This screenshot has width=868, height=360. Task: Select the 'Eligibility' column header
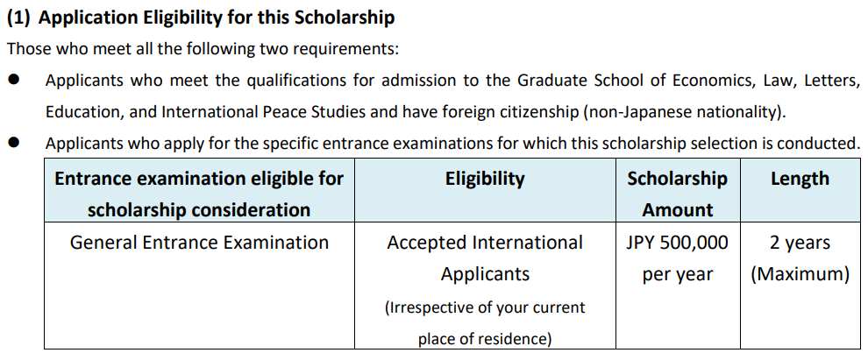485,190
